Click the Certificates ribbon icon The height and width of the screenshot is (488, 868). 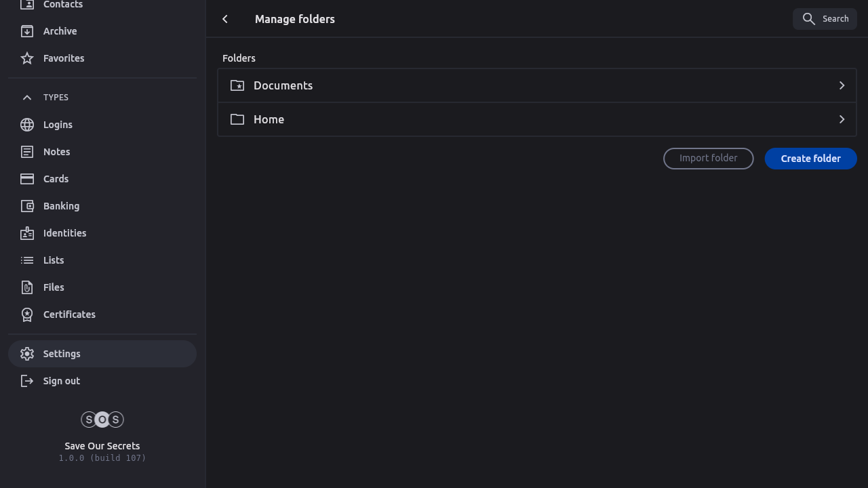[x=27, y=314]
